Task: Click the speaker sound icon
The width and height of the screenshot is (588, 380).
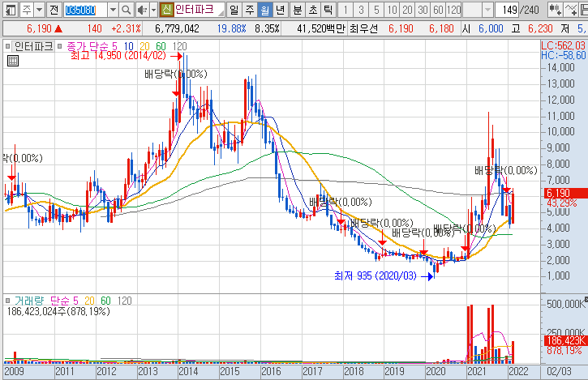Action: point(141,10)
